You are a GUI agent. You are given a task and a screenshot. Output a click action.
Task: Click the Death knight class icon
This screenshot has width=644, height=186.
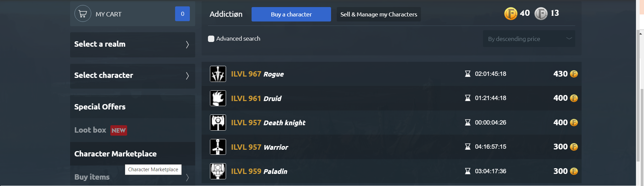(218, 123)
